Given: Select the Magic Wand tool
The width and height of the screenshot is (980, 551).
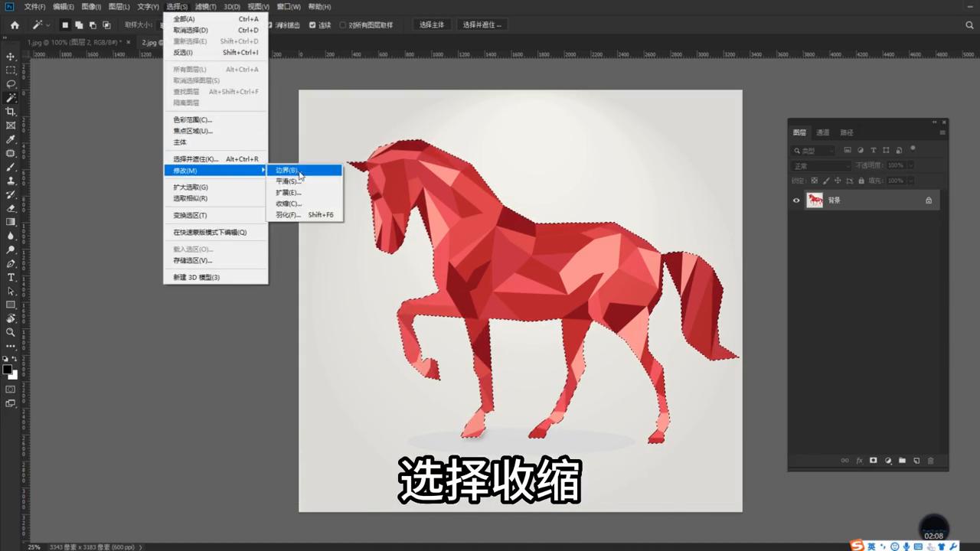Looking at the screenshot, I should tap(11, 98).
